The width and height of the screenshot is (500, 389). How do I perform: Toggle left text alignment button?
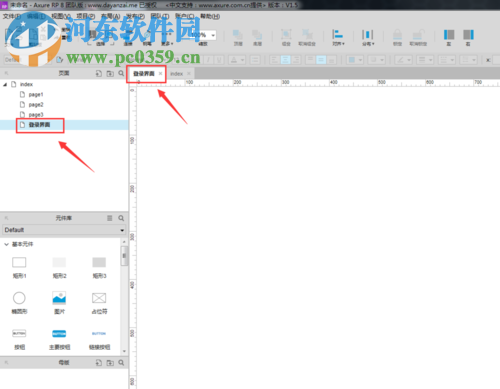(x=275, y=60)
